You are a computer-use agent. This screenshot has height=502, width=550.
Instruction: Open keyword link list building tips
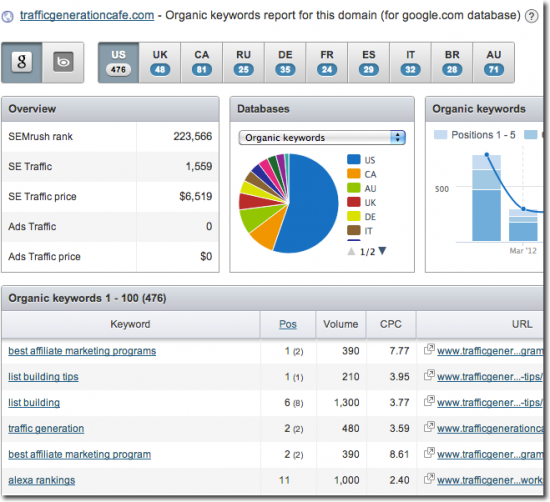point(43,377)
